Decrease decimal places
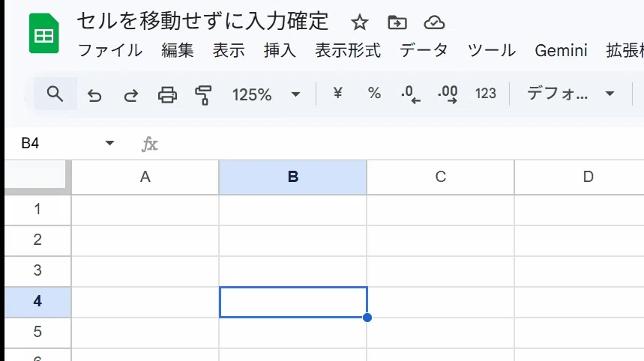This screenshot has width=644, height=361. point(411,94)
